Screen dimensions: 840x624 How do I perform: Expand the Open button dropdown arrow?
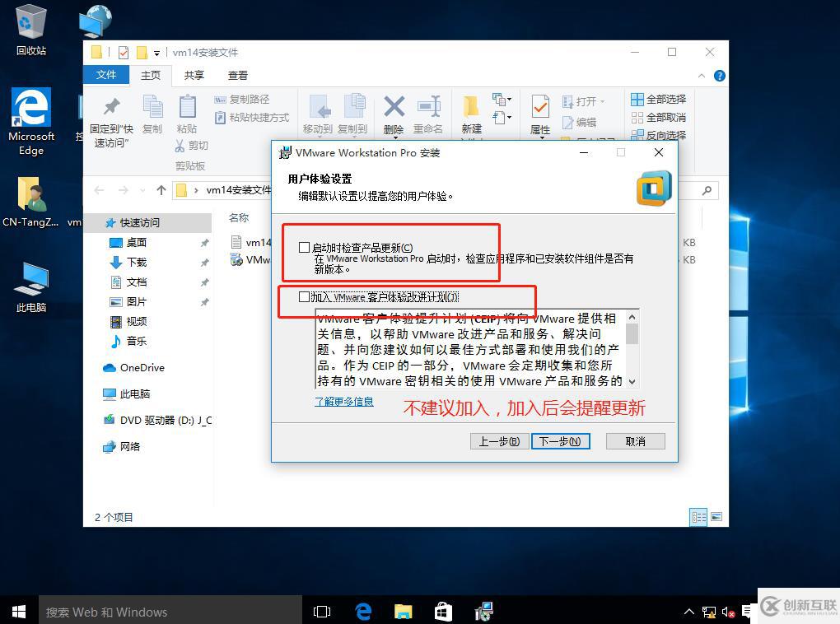tap(602, 101)
